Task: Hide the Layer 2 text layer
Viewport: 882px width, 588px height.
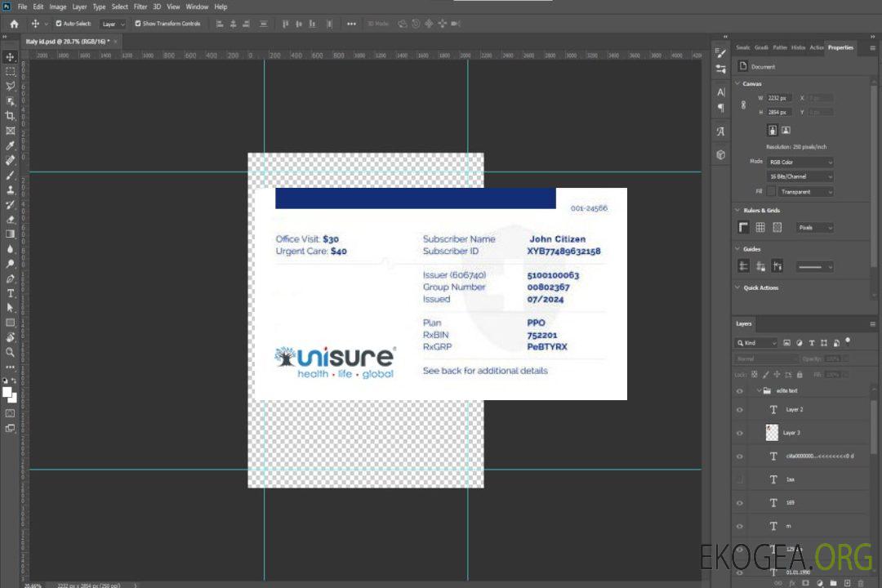Action: (740, 409)
